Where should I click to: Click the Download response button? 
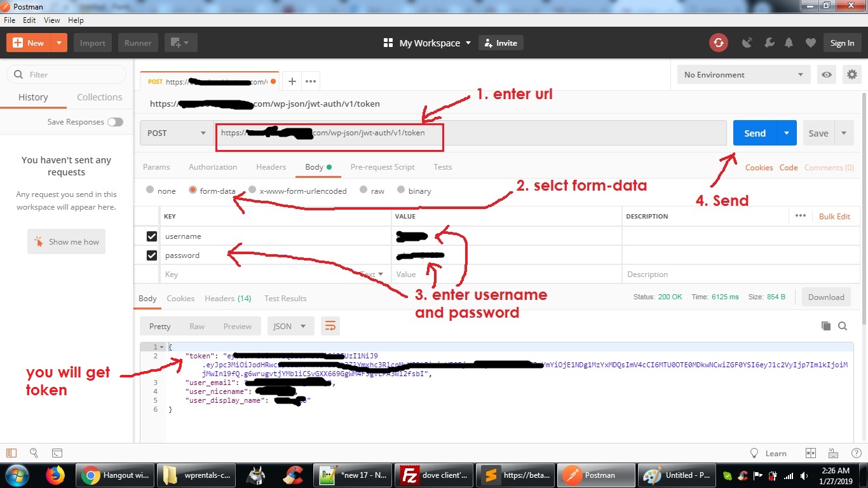[x=826, y=297]
